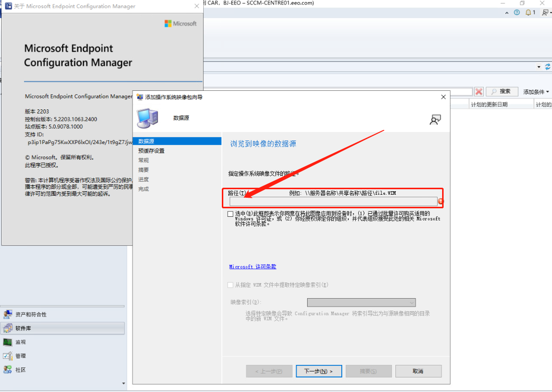Open the image index dropdown
This screenshot has height=392, width=552.
(361, 303)
